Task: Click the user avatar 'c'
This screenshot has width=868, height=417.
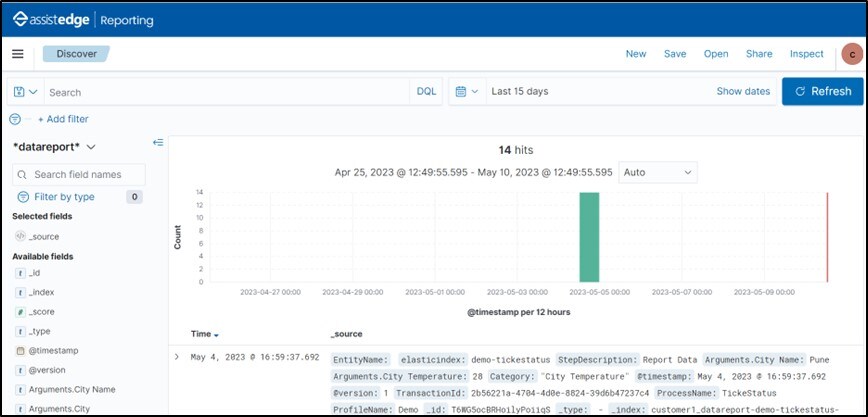Action: [852, 54]
